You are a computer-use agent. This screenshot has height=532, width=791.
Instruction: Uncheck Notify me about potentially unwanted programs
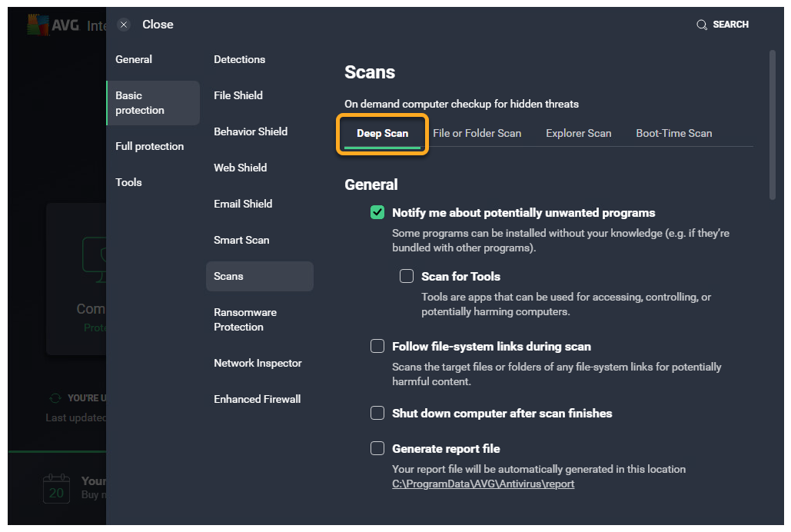(377, 213)
